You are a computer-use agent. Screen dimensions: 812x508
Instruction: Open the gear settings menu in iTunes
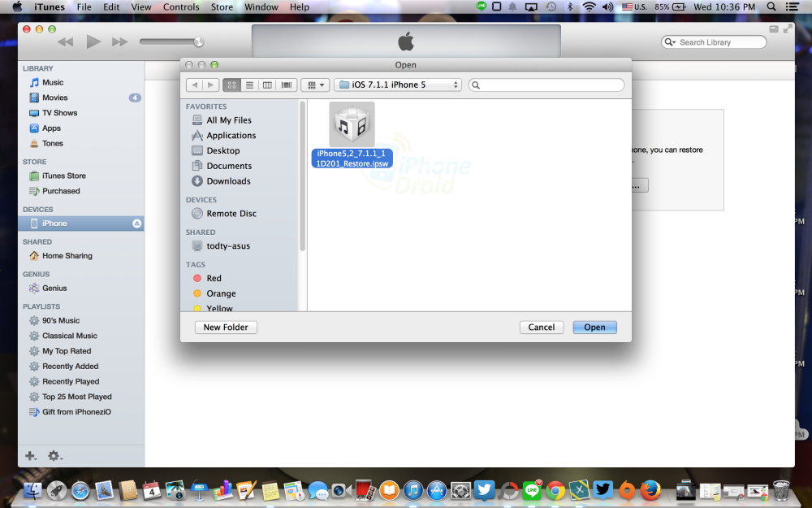(x=54, y=456)
